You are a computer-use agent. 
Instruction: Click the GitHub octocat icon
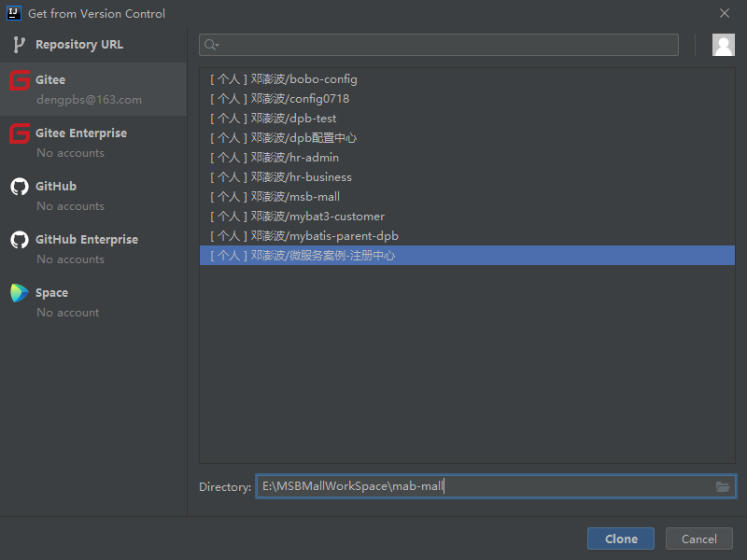pos(20,187)
